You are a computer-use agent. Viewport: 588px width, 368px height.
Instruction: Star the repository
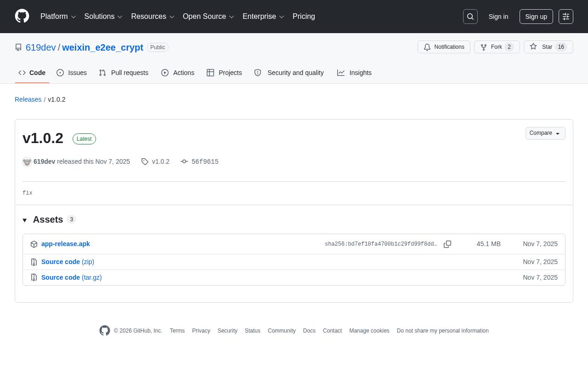click(x=548, y=47)
